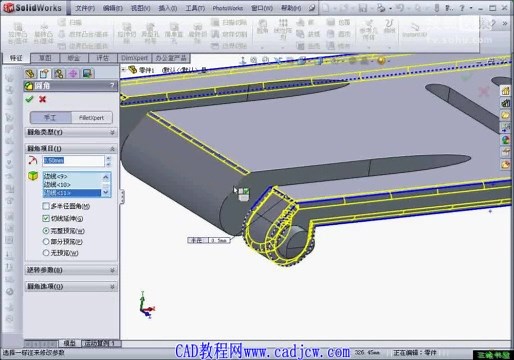Image resolution: width=514 pixels, height=360 pixels.
Task: Expand the 圆角类型 section
Action: [112, 132]
